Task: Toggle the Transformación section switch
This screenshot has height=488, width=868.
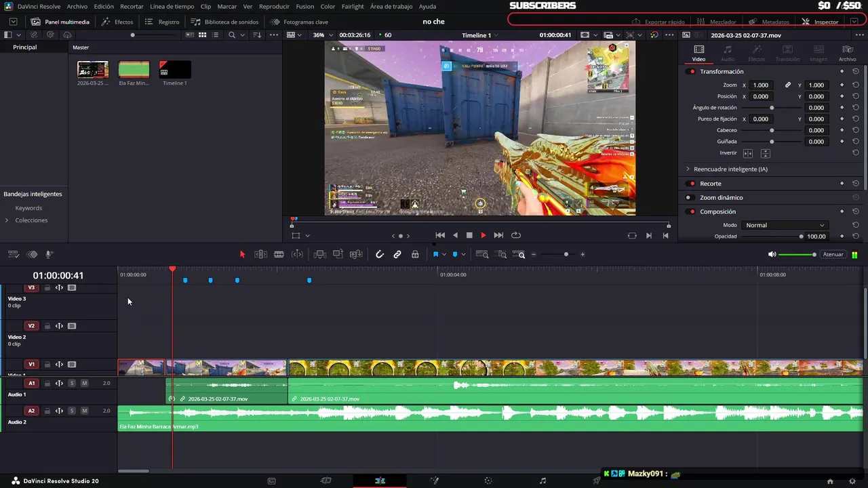Action: click(692, 71)
